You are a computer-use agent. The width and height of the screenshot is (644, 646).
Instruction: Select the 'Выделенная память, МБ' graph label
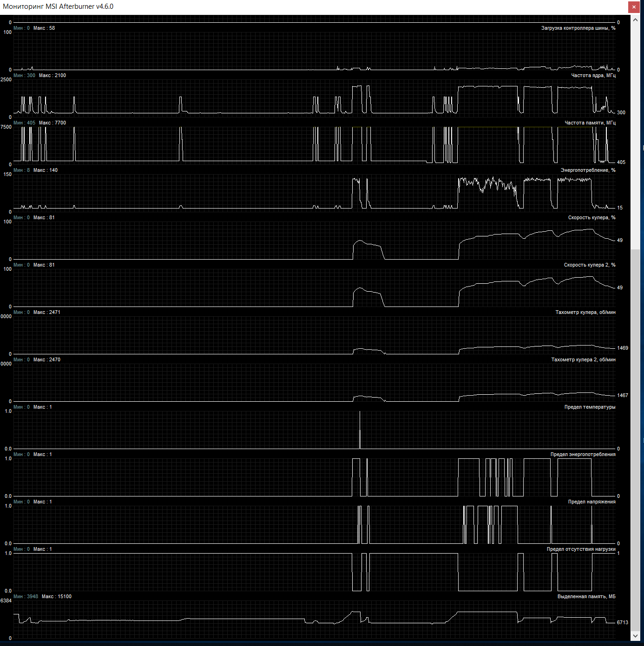pyautogui.click(x=586, y=596)
